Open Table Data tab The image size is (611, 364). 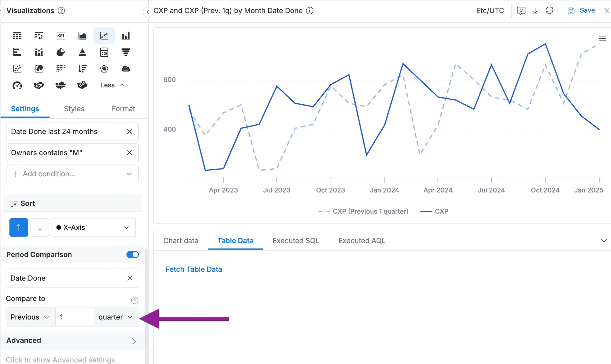pyautogui.click(x=235, y=241)
